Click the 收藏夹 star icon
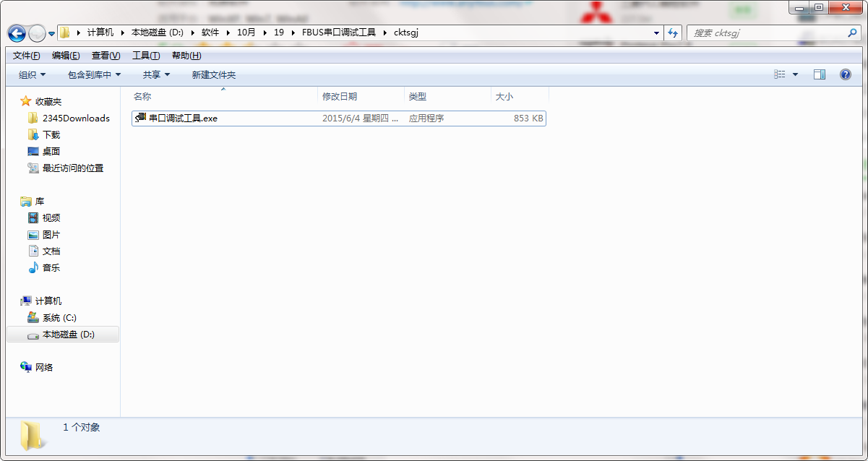This screenshot has height=461, width=868. [26, 101]
